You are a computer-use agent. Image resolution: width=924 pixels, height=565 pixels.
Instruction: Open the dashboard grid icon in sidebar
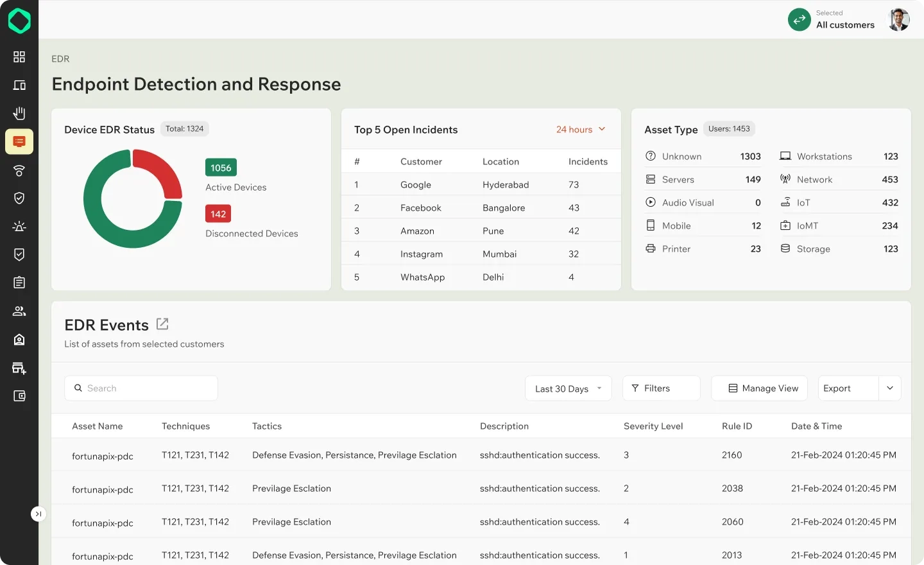pyautogui.click(x=19, y=57)
